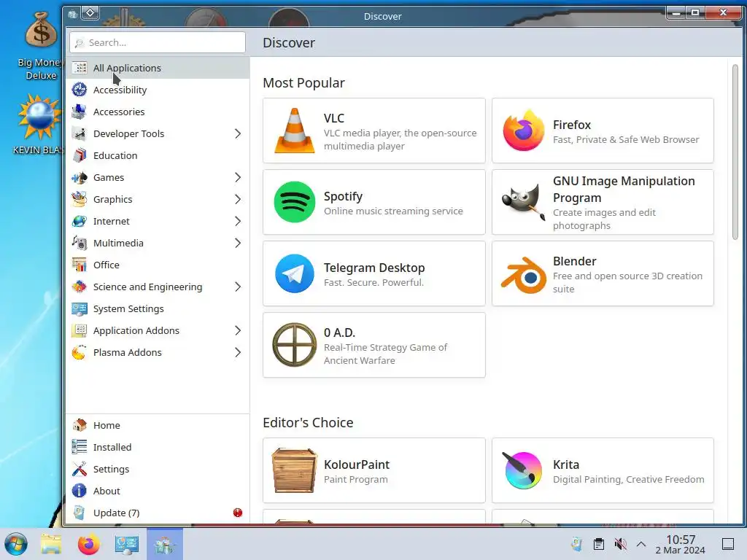The image size is (747, 560).
Task: Click the Science and Engineering icon
Action: [x=79, y=287]
